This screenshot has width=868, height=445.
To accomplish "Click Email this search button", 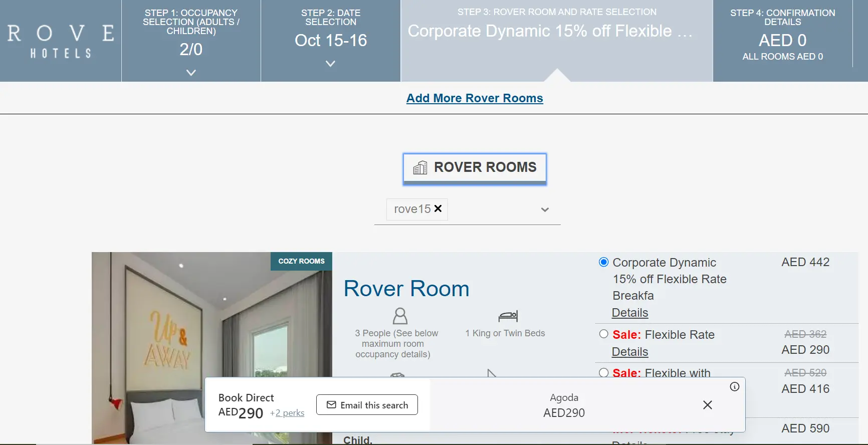I will tap(367, 405).
